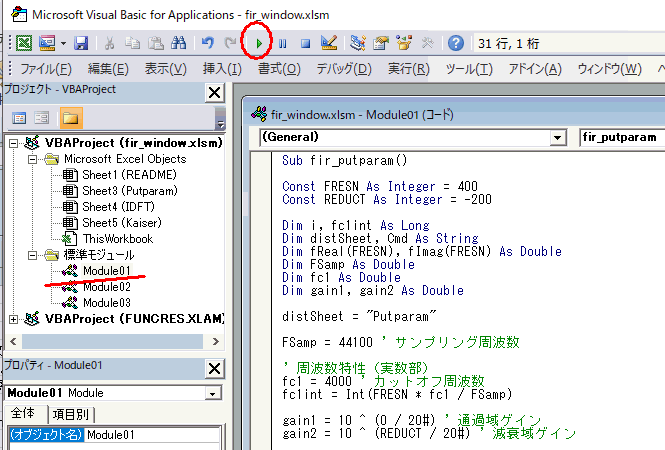
Task: Collapse VBAProject (fir_window.xlsm) tree node
Action: coord(14,143)
